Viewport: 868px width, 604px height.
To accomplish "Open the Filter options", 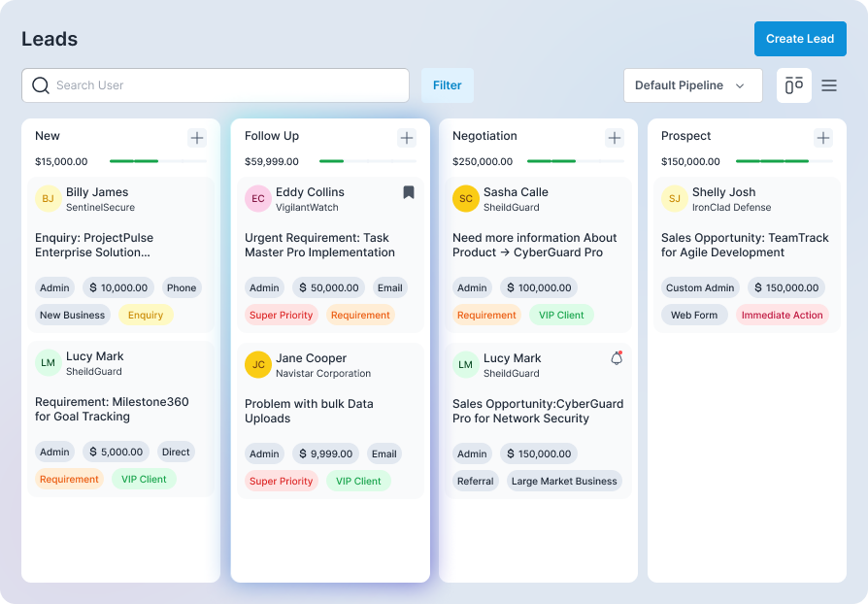I will point(447,85).
